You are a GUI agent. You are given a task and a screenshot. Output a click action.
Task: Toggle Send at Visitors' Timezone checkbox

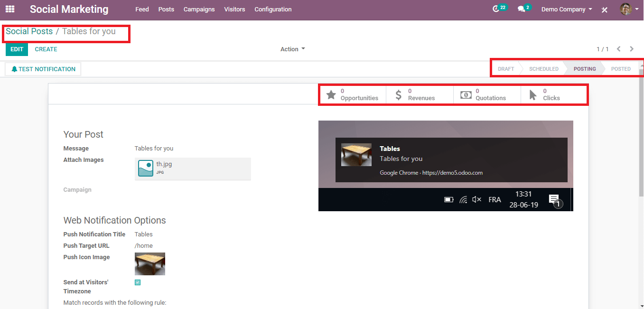pos(138,282)
